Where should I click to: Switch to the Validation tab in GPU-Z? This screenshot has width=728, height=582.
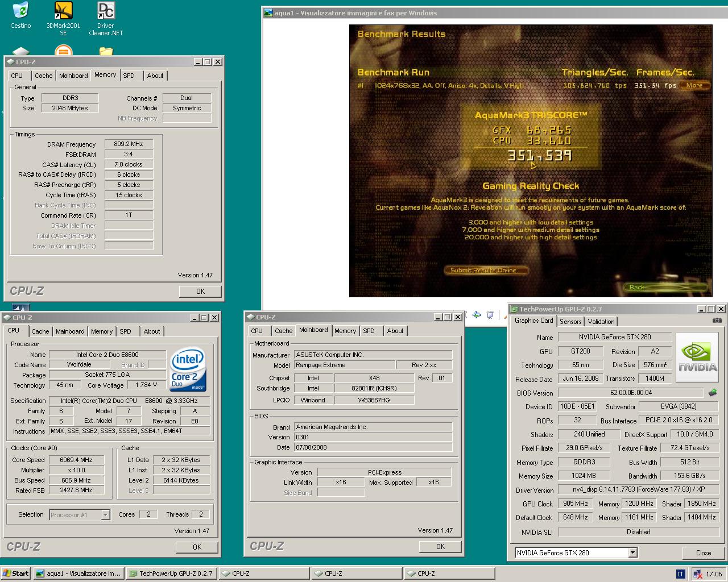[601, 321]
